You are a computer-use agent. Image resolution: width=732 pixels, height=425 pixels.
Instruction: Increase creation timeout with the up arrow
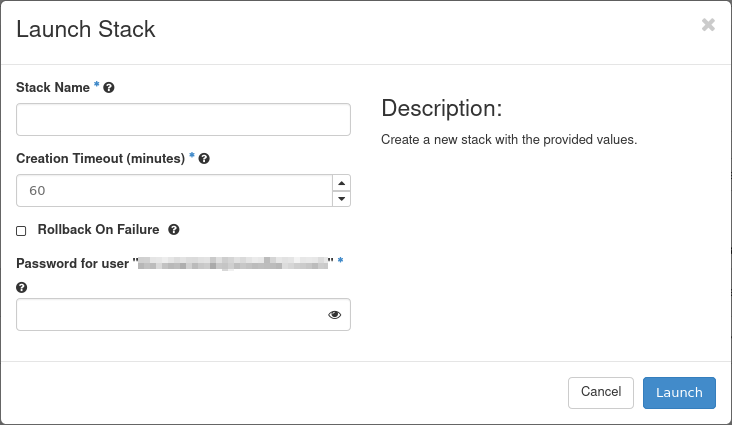(x=341, y=183)
